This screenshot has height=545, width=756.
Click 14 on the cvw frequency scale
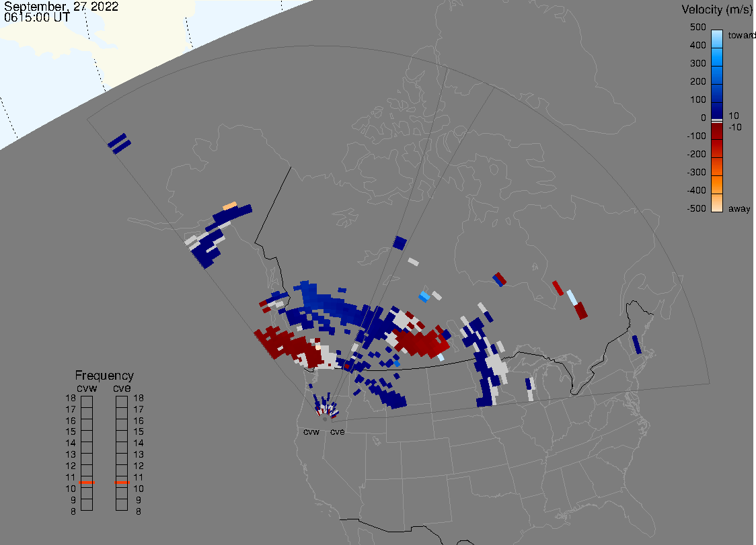pos(71,443)
